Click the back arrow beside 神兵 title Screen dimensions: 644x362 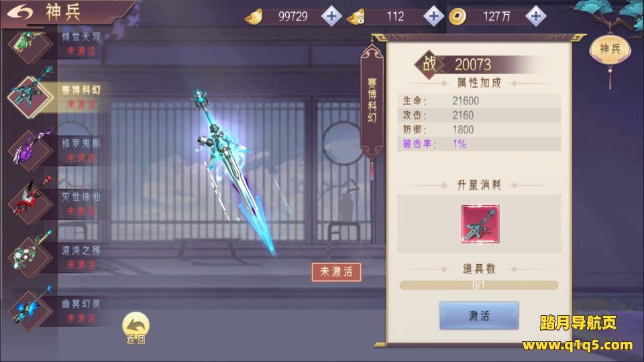point(21,12)
